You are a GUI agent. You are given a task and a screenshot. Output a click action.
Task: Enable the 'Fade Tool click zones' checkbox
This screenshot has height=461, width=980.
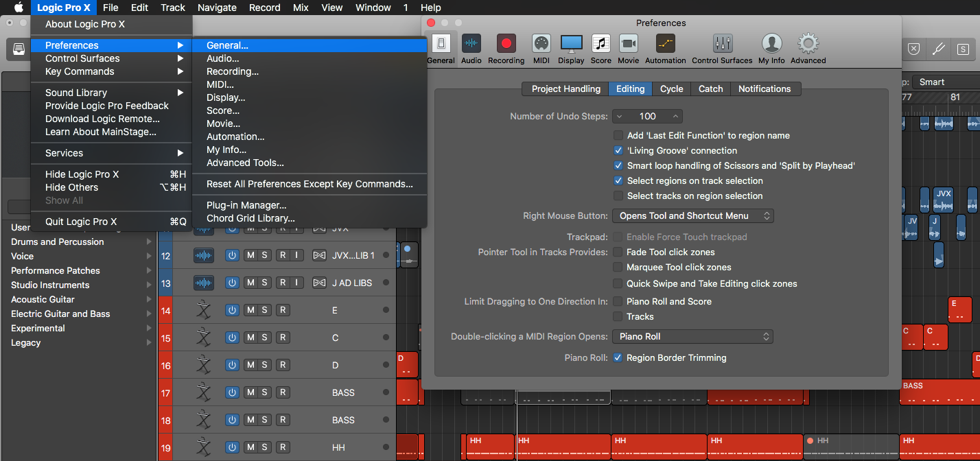(x=618, y=252)
